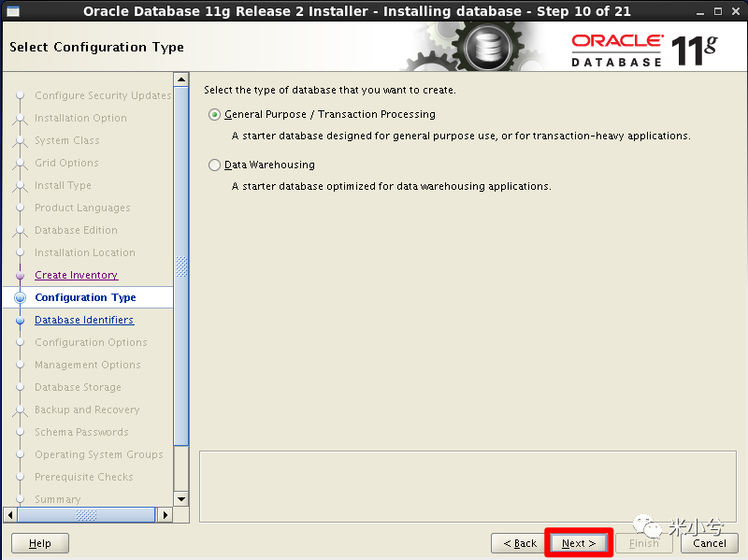The width and height of the screenshot is (748, 560).
Task: Select Data Warehousing radio button
Action: coord(214,165)
